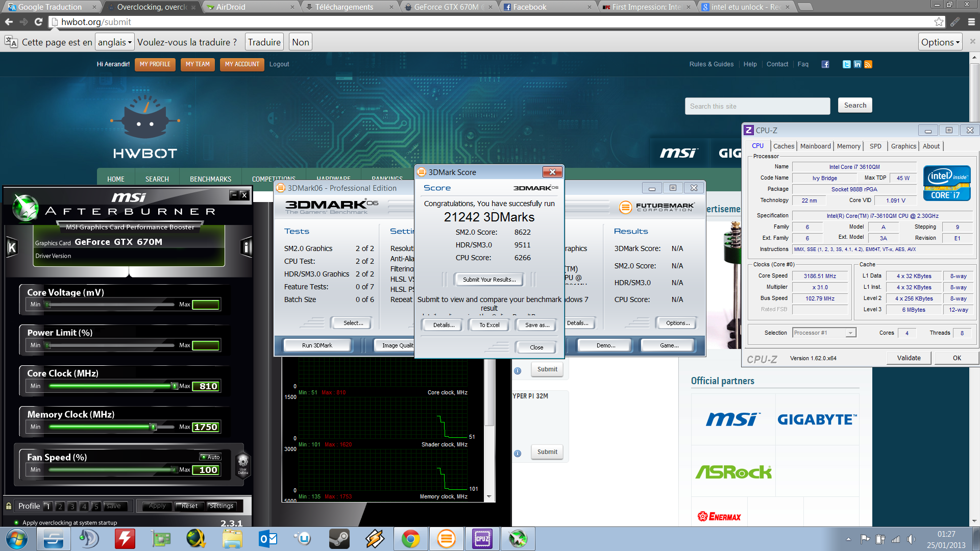Screen dimensions: 980x551
Task: Open translate bar Options dropdown
Action: pos(940,42)
